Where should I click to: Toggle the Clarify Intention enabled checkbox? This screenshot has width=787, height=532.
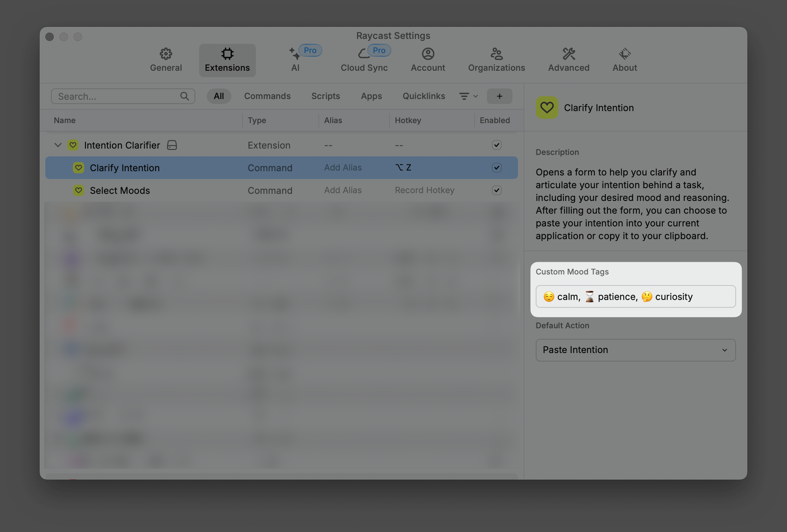pos(496,168)
